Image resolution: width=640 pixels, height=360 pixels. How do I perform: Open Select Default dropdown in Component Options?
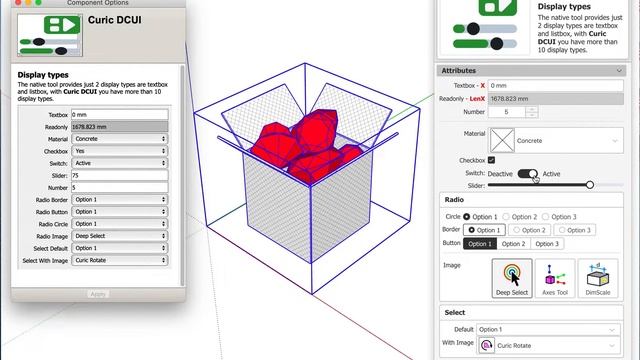pyautogui.click(x=120, y=248)
